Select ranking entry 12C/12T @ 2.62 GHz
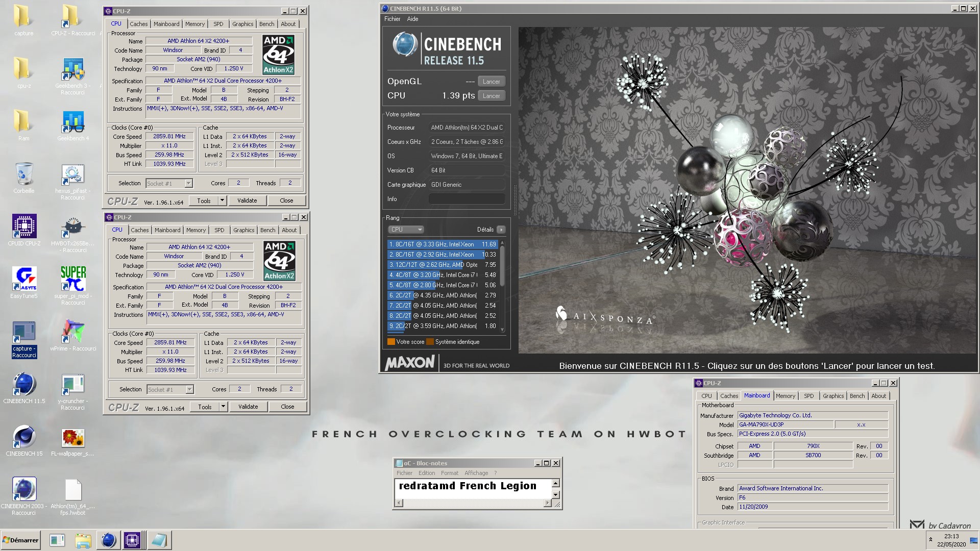This screenshot has width=980, height=551. click(x=442, y=265)
